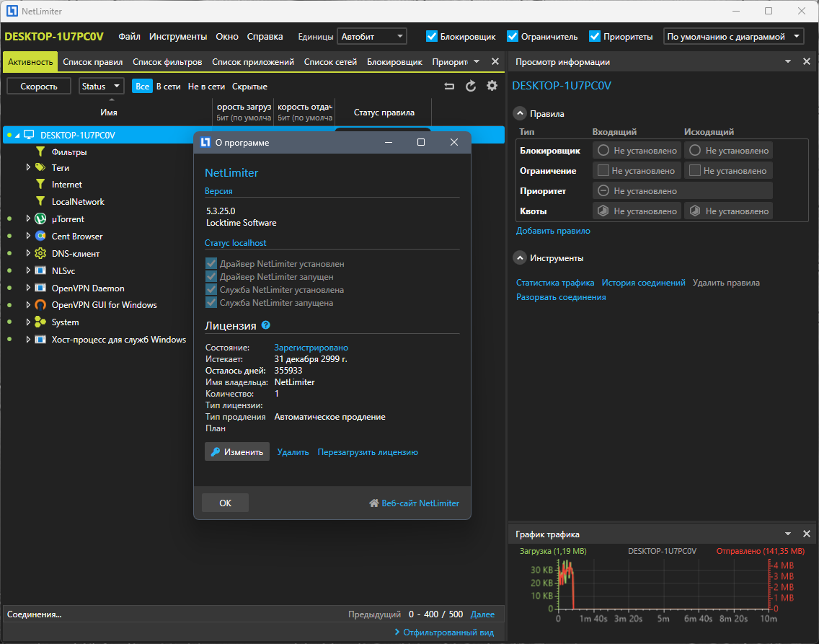Collapse the Правила section chevron
This screenshot has height=644, width=819.
coord(520,113)
